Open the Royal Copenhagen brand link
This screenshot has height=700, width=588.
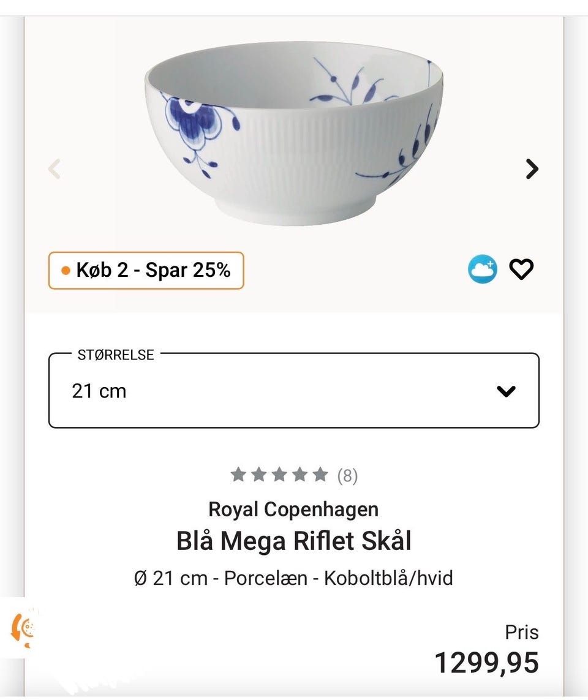pyautogui.click(x=293, y=509)
